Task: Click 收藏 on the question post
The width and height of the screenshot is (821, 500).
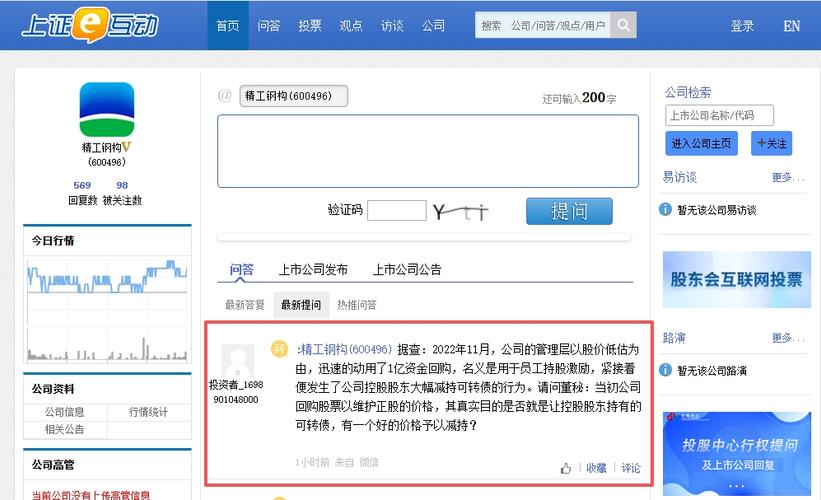Action: (596, 468)
